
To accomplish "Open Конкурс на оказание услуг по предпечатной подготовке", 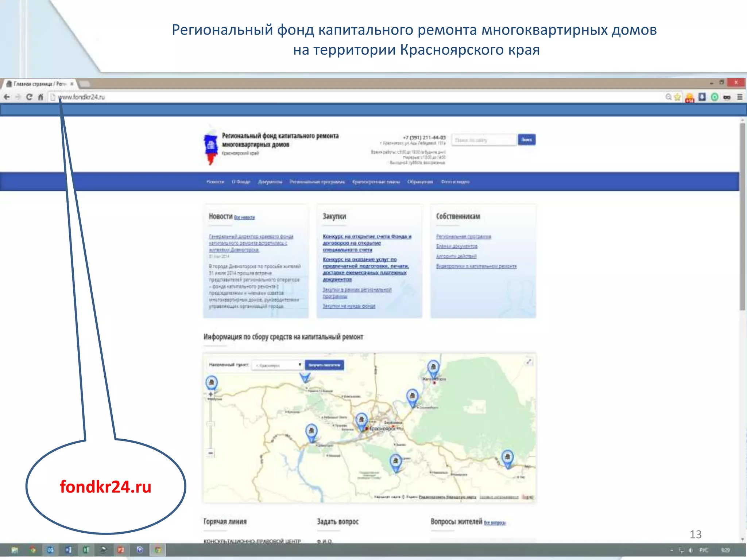I will coord(365,269).
